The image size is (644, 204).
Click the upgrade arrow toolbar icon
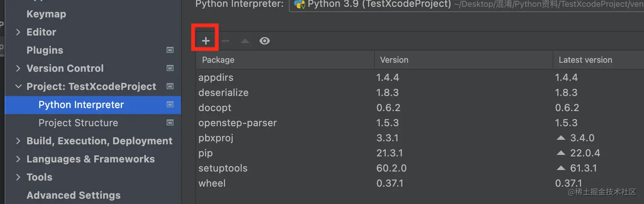tap(245, 41)
